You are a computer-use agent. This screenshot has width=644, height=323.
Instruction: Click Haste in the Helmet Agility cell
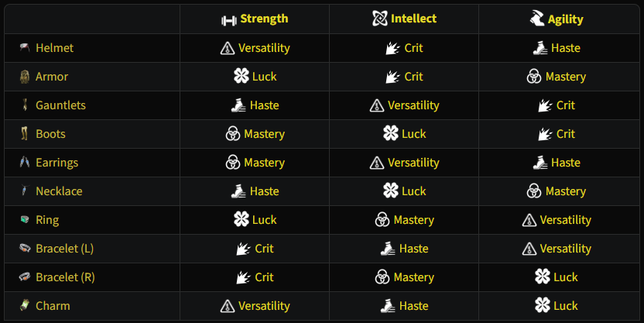pyautogui.click(x=565, y=48)
